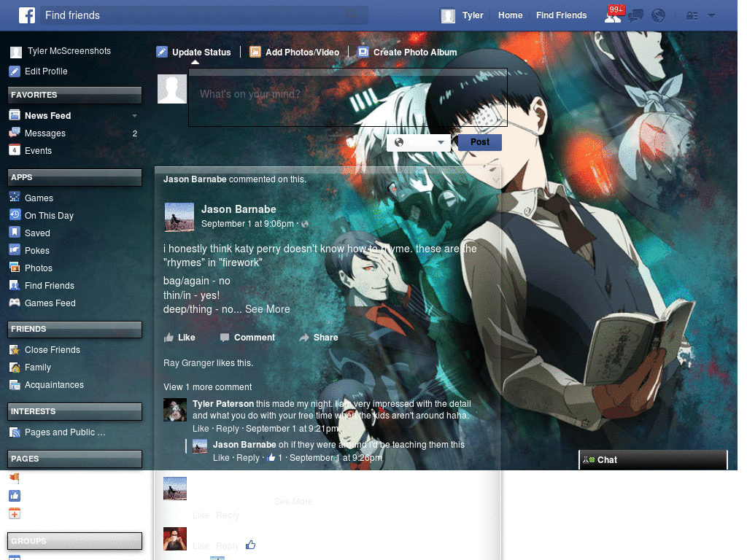Viewport: 747px width, 560px height.
Task: Comment on Jason Barnabe's post
Action: [248, 338]
